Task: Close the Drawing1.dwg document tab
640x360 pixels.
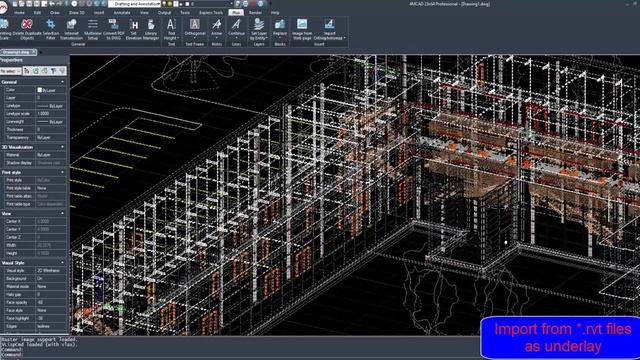Action: pos(34,52)
